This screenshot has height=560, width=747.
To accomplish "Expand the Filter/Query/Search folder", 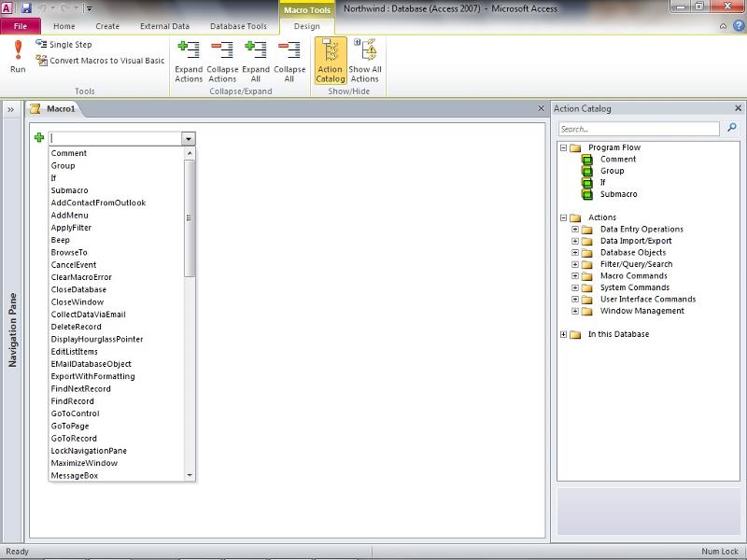I will tap(575, 264).
